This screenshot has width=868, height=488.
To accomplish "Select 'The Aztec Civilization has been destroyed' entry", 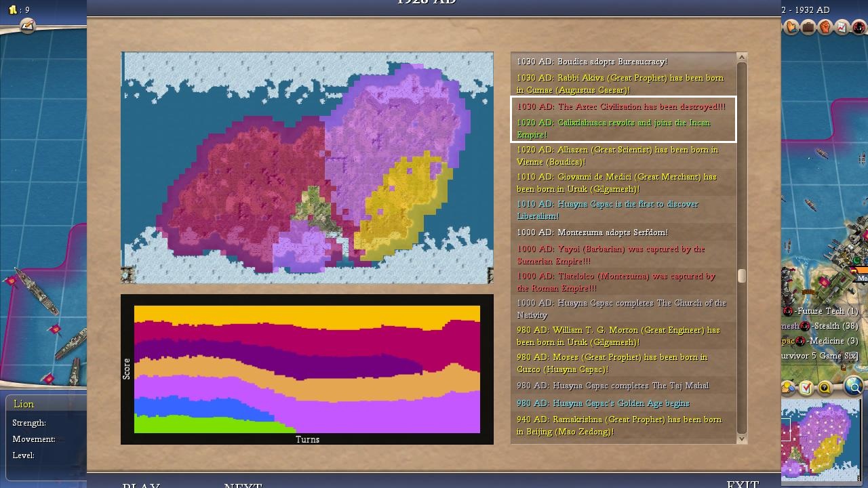I will click(623, 106).
